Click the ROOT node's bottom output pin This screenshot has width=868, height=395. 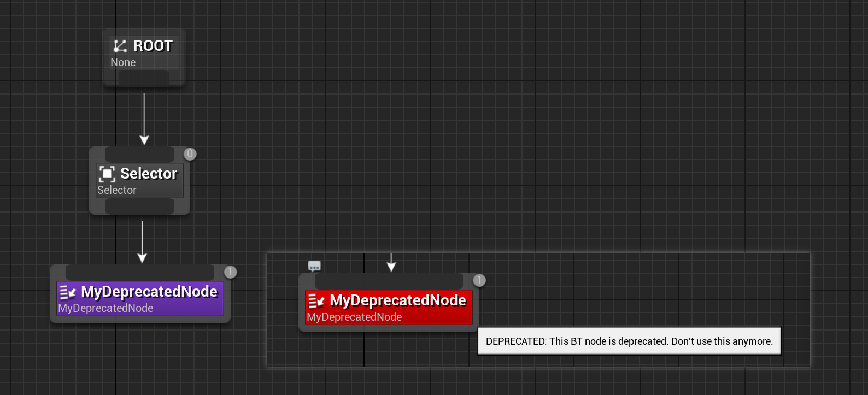(x=144, y=78)
